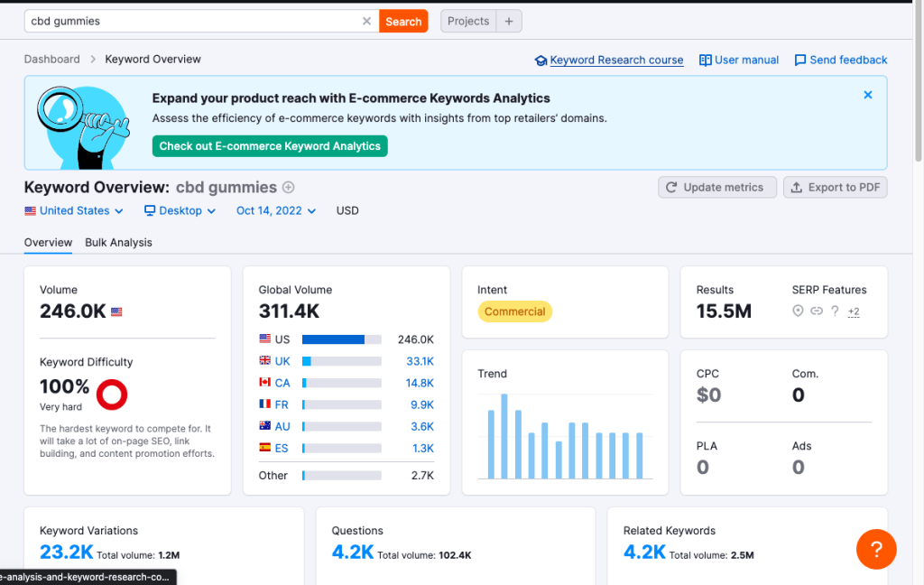Click the plus icon next to Projects
924x585 pixels.
coord(508,21)
